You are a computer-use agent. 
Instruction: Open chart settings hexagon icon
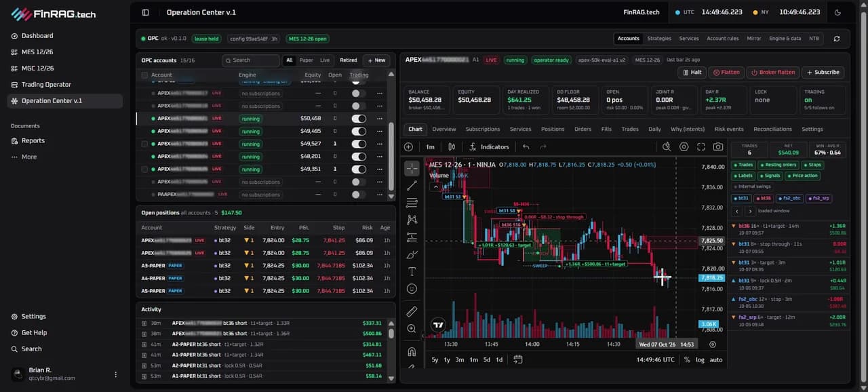[684, 146]
